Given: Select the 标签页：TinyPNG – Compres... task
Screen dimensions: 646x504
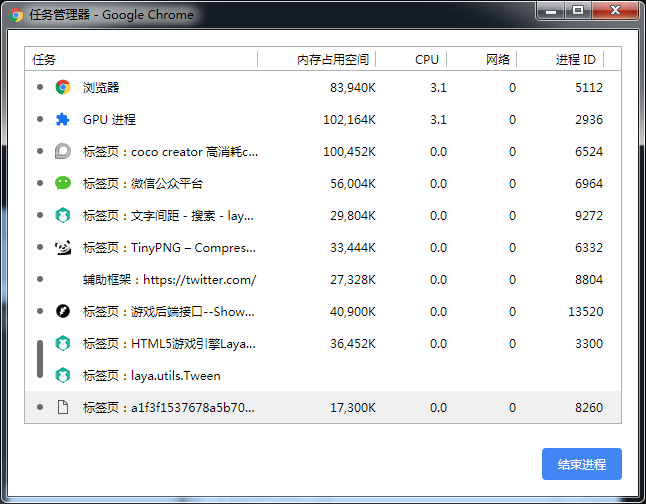Looking at the screenshot, I should click(x=323, y=247).
